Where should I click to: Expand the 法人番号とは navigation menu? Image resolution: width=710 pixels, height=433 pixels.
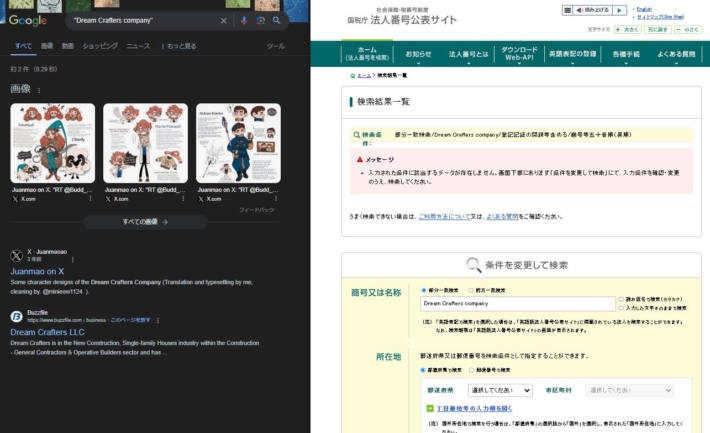coord(468,54)
